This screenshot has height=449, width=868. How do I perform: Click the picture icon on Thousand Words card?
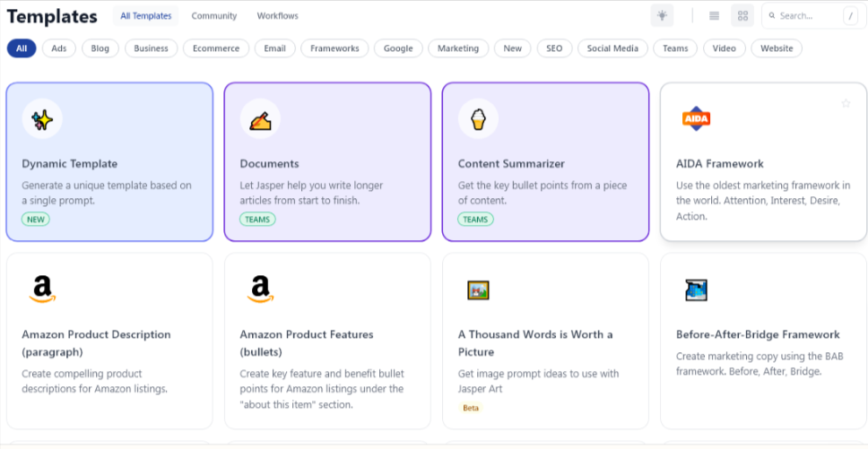[x=478, y=289]
